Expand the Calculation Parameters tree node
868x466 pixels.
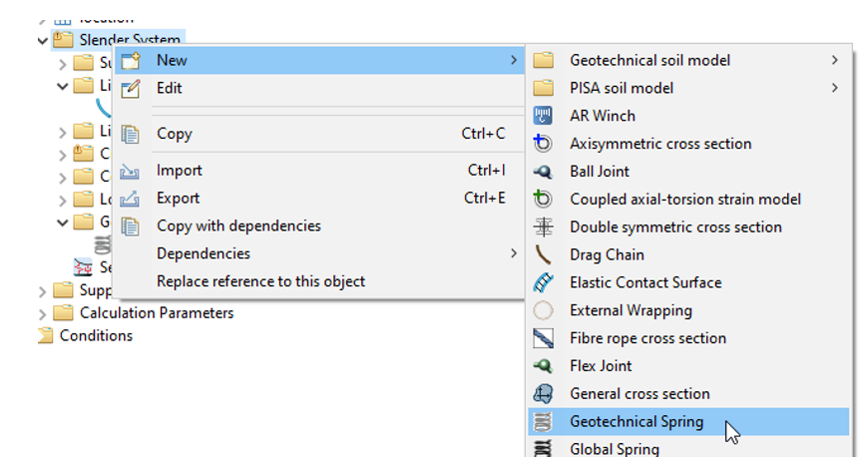(x=42, y=313)
